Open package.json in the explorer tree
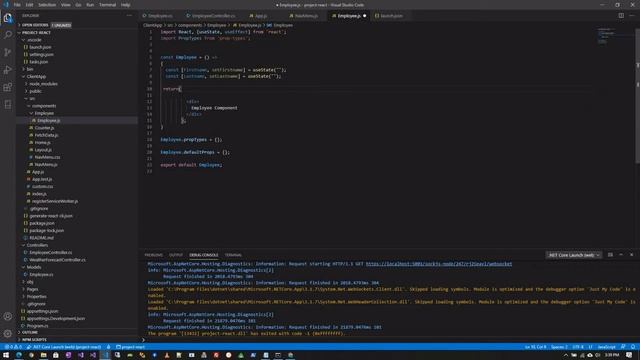This screenshot has width=640, height=360. 42,223
